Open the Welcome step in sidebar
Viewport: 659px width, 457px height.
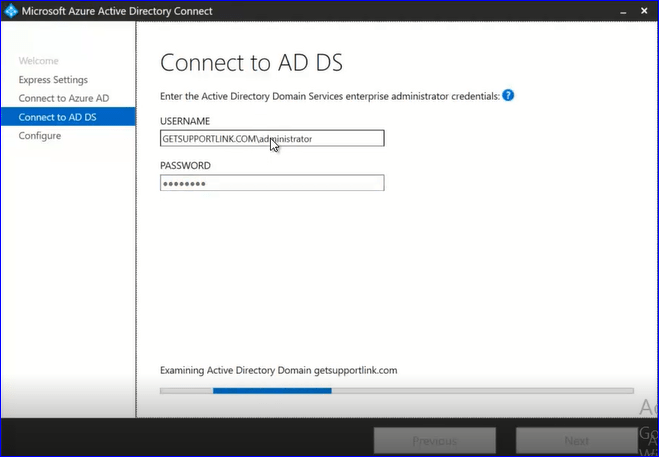point(39,61)
